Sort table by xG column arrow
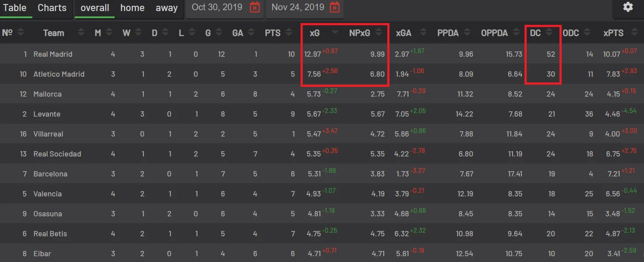 pyautogui.click(x=335, y=33)
